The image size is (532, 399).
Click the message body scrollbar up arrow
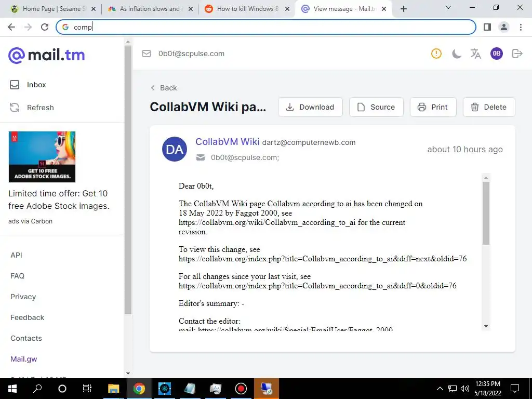point(486,178)
